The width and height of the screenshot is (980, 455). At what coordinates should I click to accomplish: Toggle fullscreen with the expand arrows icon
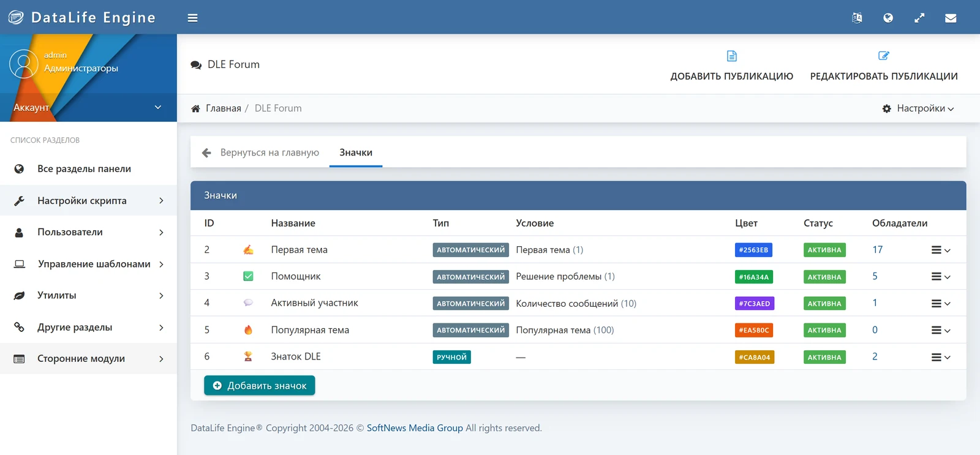pos(919,18)
